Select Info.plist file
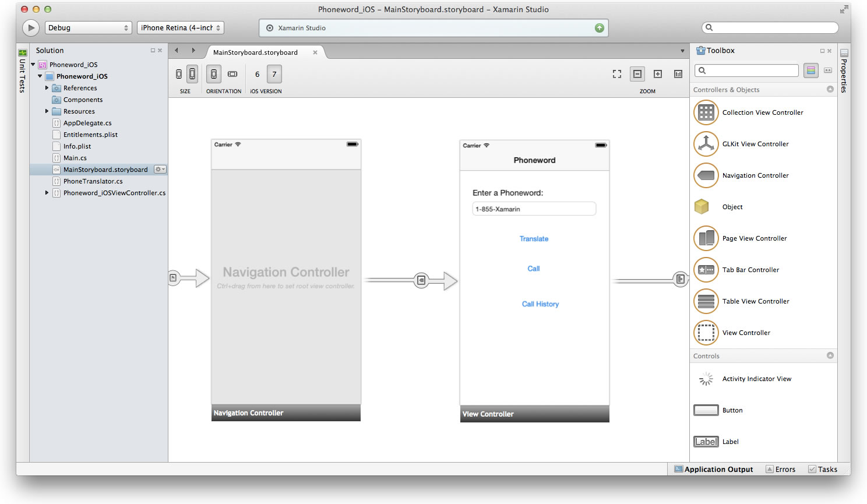The height and width of the screenshot is (504, 867). tap(77, 146)
